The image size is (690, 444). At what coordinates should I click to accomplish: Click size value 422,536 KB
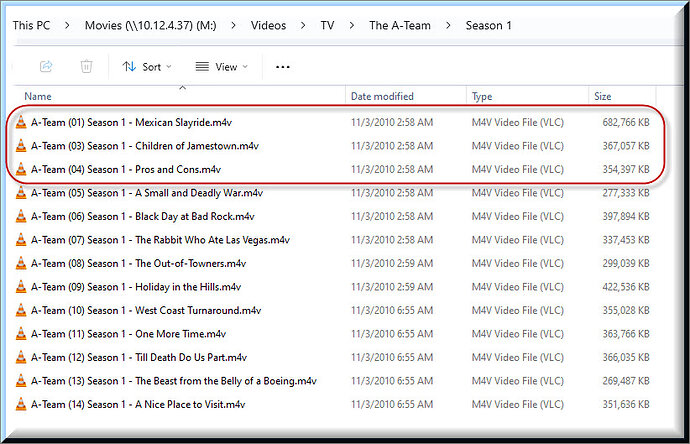click(626, 287)
